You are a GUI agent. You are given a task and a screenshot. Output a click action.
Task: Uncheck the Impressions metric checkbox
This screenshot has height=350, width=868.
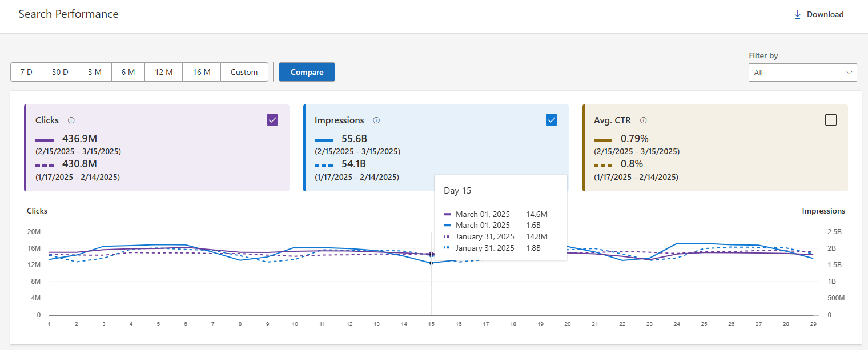coord(551,120)
